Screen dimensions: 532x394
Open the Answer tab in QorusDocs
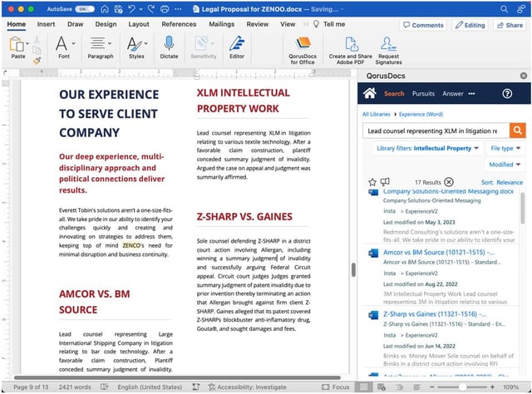(x=452, y=94)
